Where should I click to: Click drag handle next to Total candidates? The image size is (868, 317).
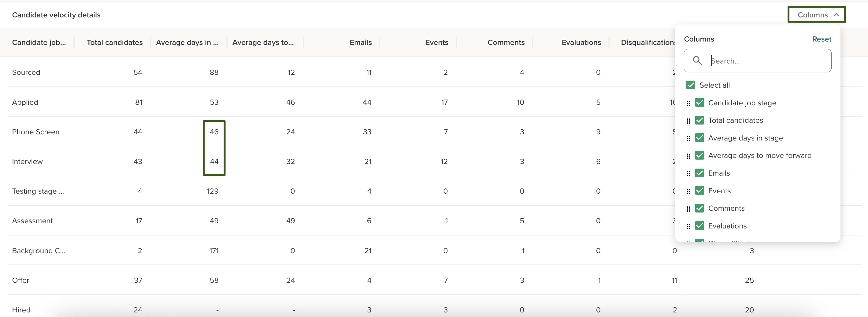(x=688, y=121)
